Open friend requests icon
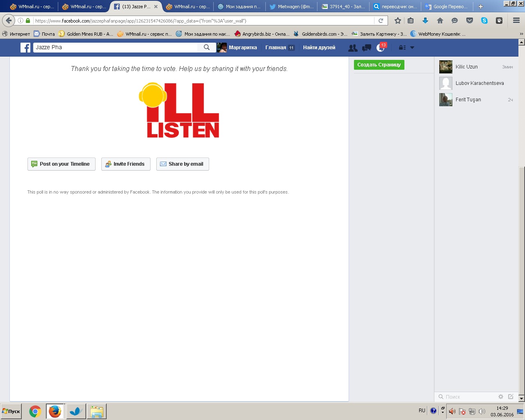Screen dimensions: 525x420 353,48
